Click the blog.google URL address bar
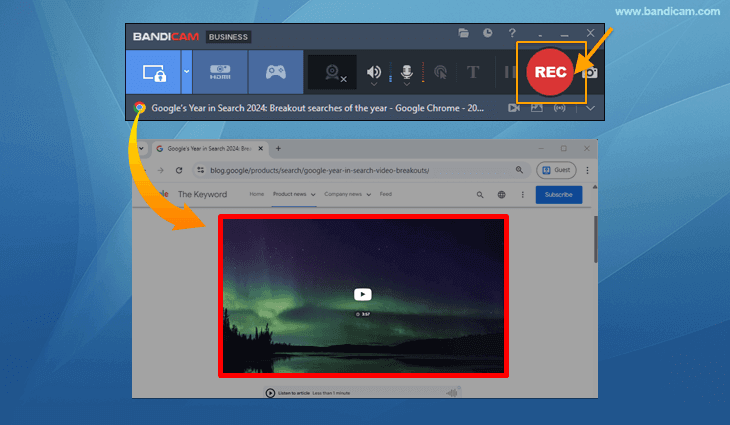730x425 pixels. pos(320,170)
